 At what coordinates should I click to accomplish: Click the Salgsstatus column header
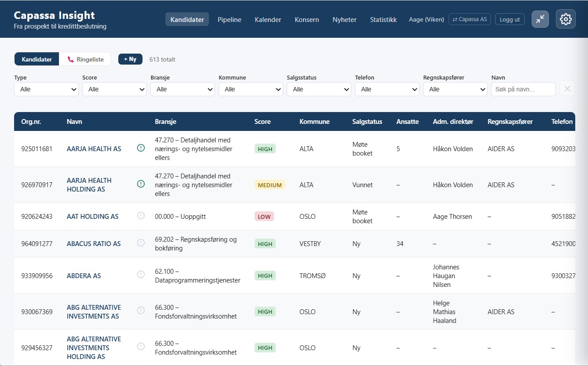[x=367, y=122]
